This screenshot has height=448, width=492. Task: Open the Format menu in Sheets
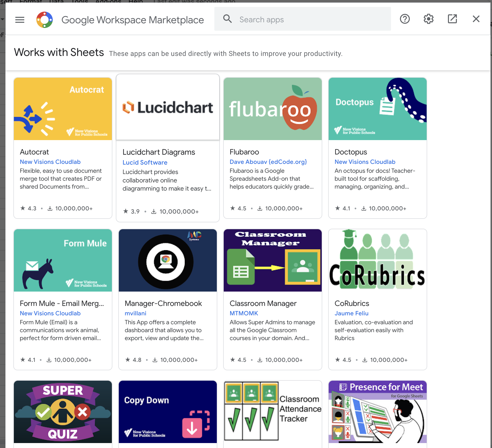click(31, 1)
